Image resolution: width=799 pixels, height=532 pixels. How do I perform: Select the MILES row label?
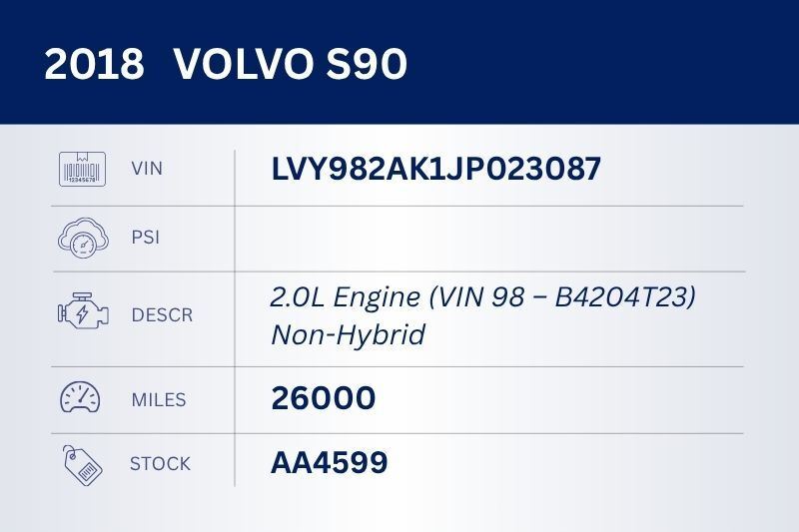click(159, 400)
